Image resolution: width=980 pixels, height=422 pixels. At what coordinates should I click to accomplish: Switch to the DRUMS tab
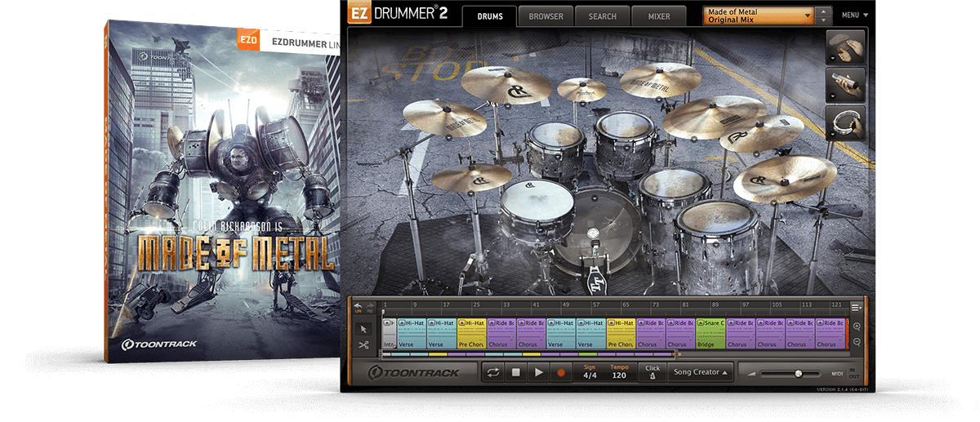[488, 16]
